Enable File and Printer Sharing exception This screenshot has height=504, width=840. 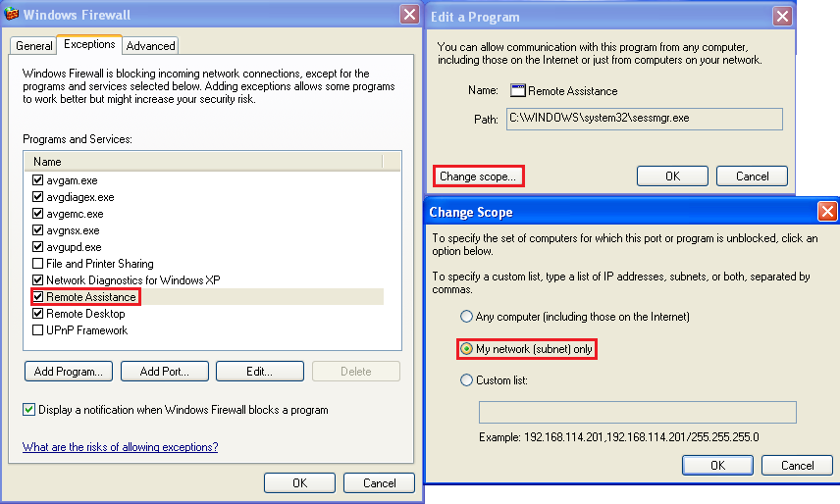(x=37, y=263)
